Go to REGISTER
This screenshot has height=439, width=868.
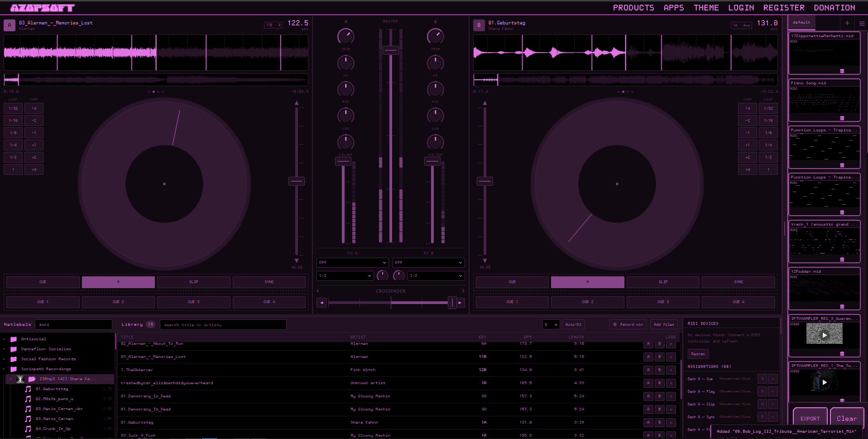pos(784,8)
